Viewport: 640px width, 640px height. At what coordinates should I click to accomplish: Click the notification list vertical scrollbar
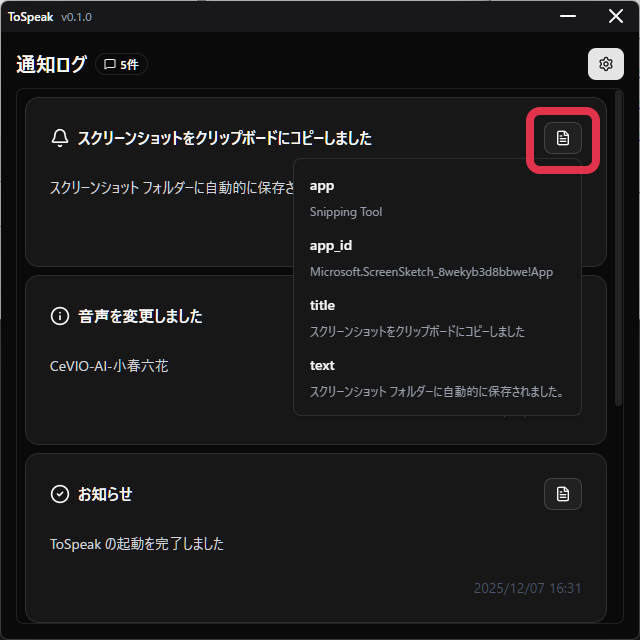[618, 248]
